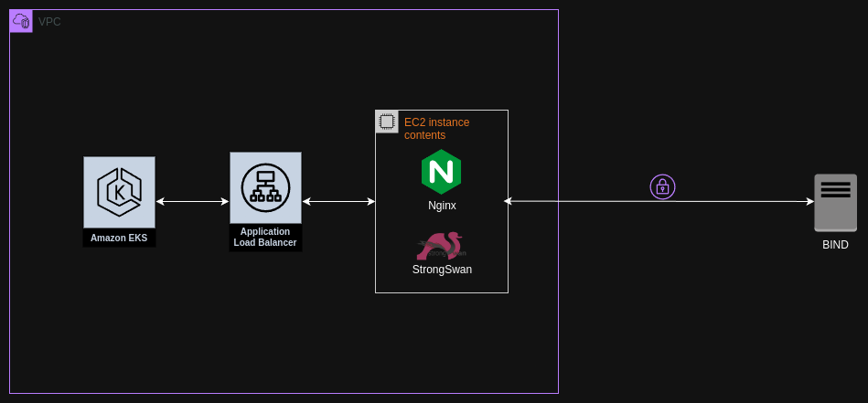The height and width of the screenshot is (403, 868).
Task: Select the Application Load Balancer icon
Action: 265,187
